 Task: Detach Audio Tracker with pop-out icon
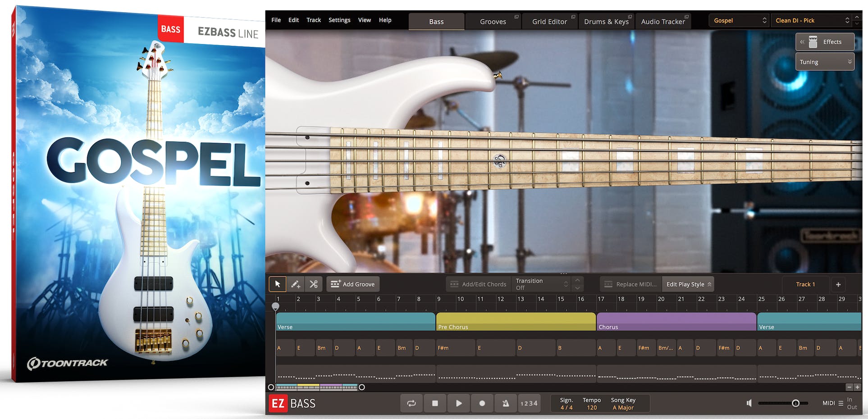[x=686, y=17]
